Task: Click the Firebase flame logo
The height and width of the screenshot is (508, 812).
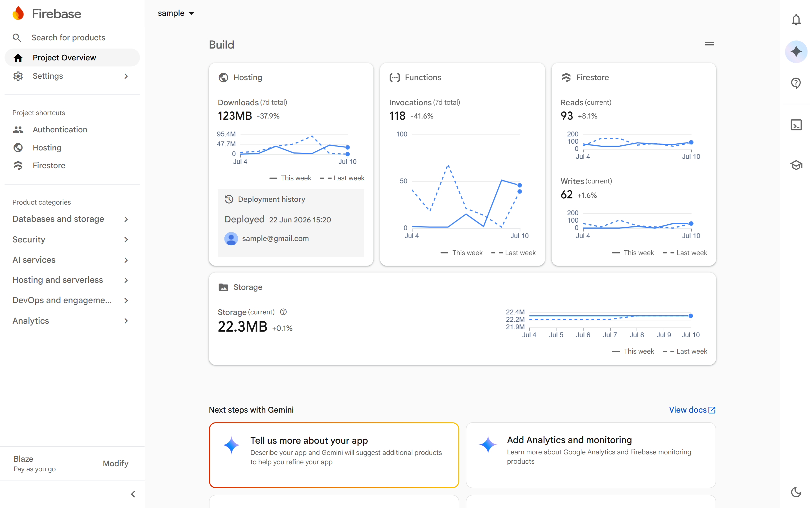Action: [x=18, y=14]
